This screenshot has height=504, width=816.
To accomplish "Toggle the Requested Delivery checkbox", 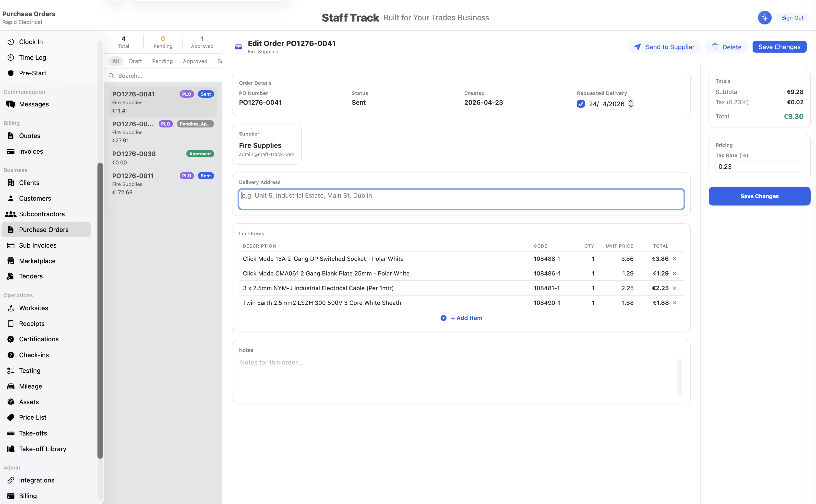I will 580,104.
